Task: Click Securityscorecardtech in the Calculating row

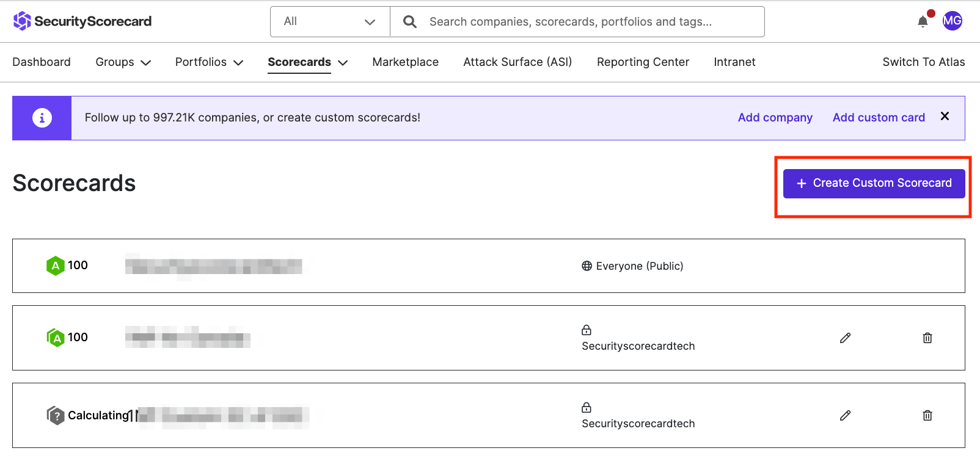Action: 638,424
